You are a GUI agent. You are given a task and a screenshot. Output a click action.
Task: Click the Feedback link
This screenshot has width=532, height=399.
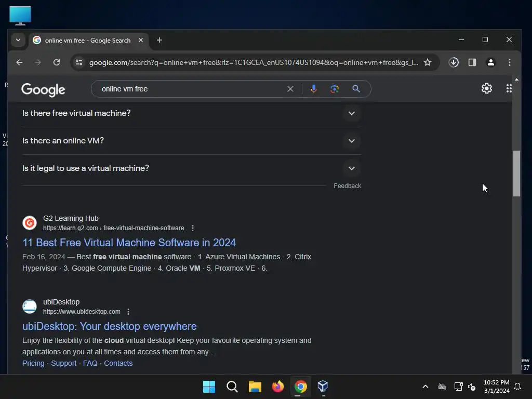pyautogui.click(x=347, y=186)
